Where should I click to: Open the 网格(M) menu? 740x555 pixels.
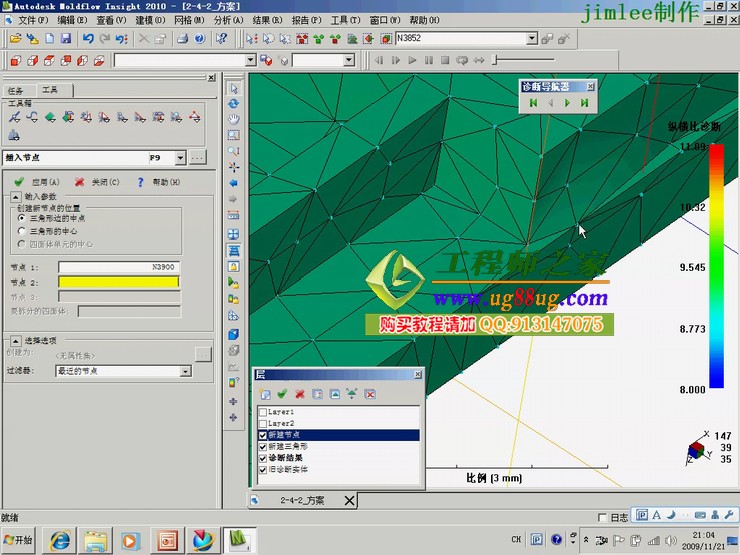pos(189,20)
